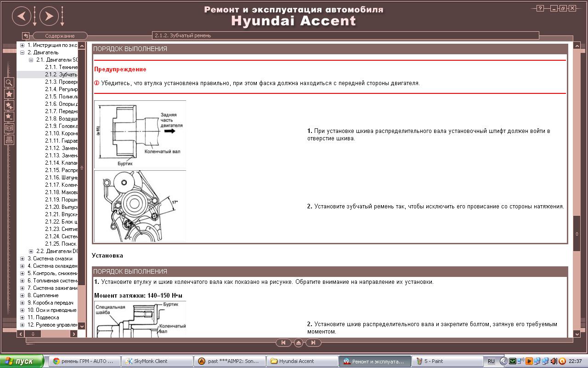This screenshot has height=368, width=588.
Task: Click the main page up-scroll arrow
Action: point(577,46)
